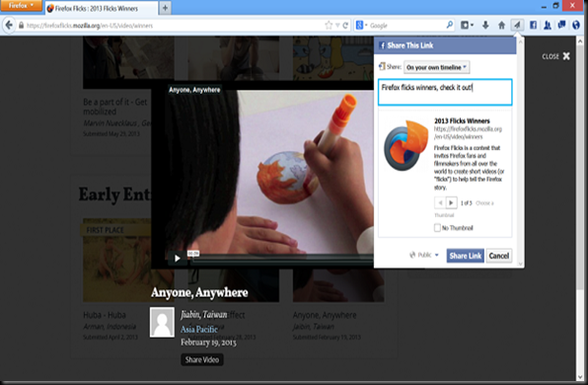The height and width of the screenshot is (385, 588).
Task: Click the Share Video button
Action: [x=201, y=359]
